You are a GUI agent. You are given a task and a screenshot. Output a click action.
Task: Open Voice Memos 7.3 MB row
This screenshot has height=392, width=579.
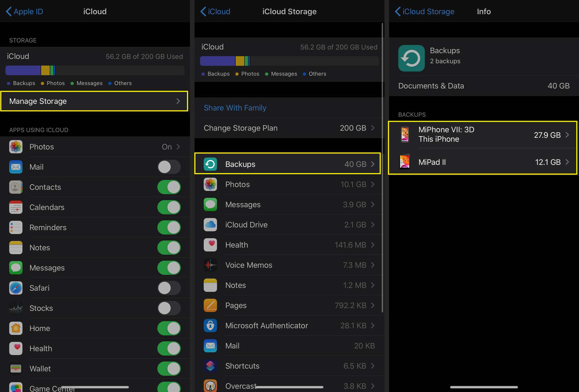click(289, 265)
